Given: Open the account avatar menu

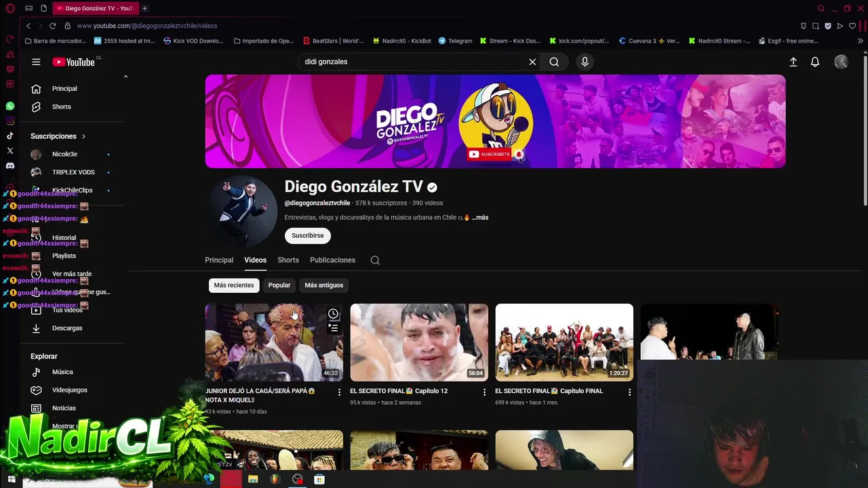Looking at the screenshot, I should (x=841, y=62).
